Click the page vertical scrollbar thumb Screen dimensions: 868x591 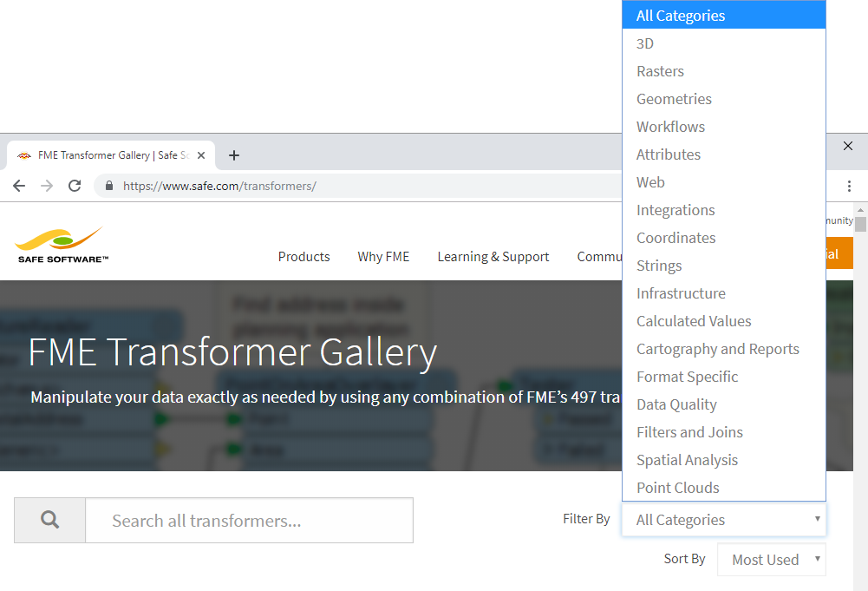pyautogui.click(x=860, y=224)
